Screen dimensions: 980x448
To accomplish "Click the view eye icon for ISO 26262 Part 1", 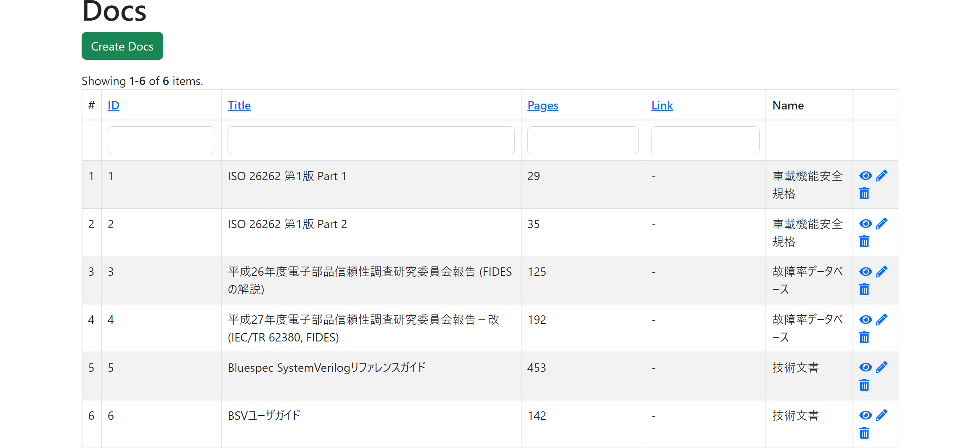I will (865, 176).
